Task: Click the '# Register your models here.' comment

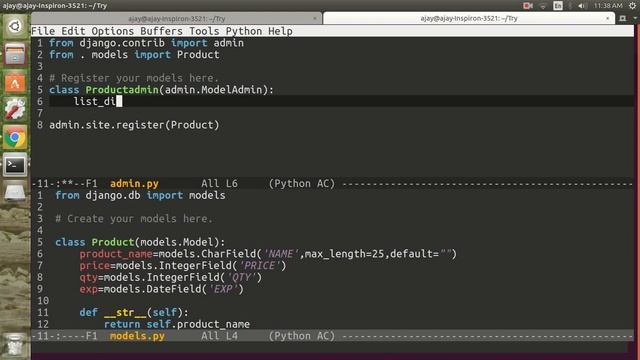Action: click(134, 78)
